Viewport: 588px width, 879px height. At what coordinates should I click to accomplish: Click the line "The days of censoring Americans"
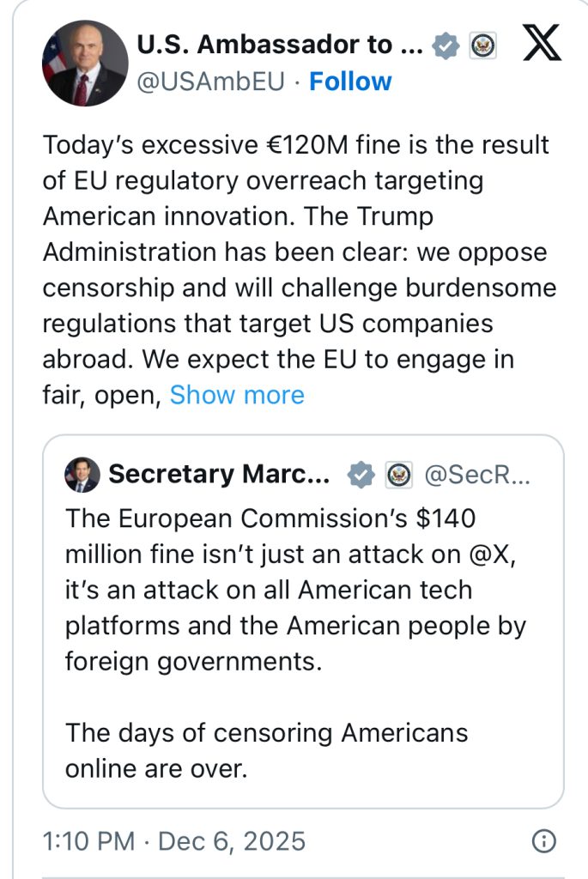coord(266,732)
